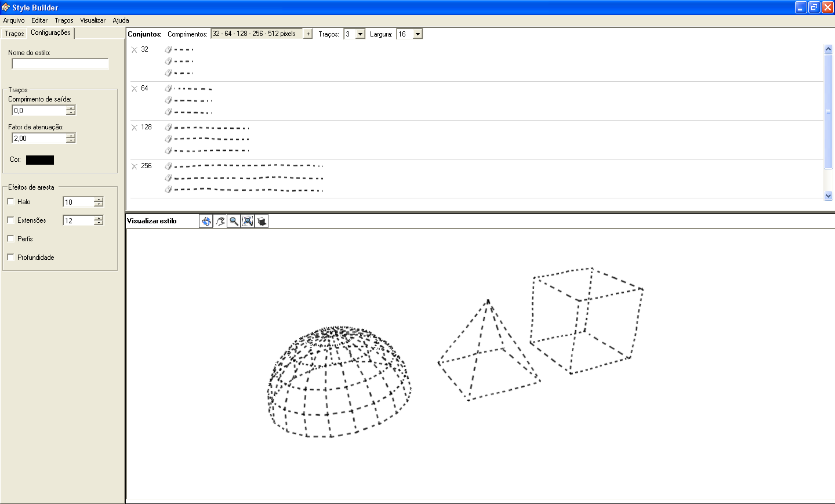Activate the Zoom Extents tool
The image size is (835, 504).
[x=248, y=221]
